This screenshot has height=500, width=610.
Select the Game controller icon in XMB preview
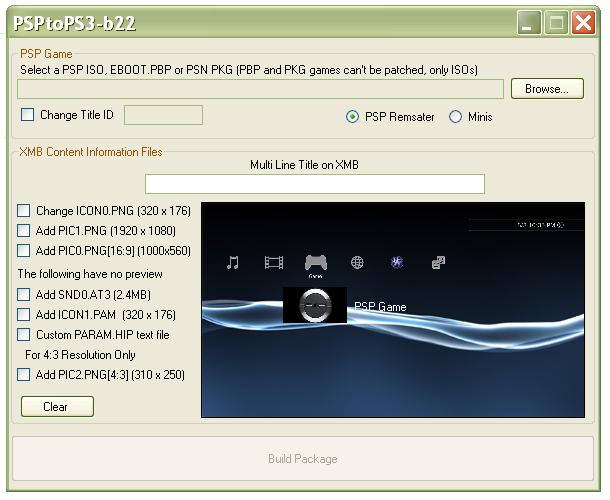316,263
